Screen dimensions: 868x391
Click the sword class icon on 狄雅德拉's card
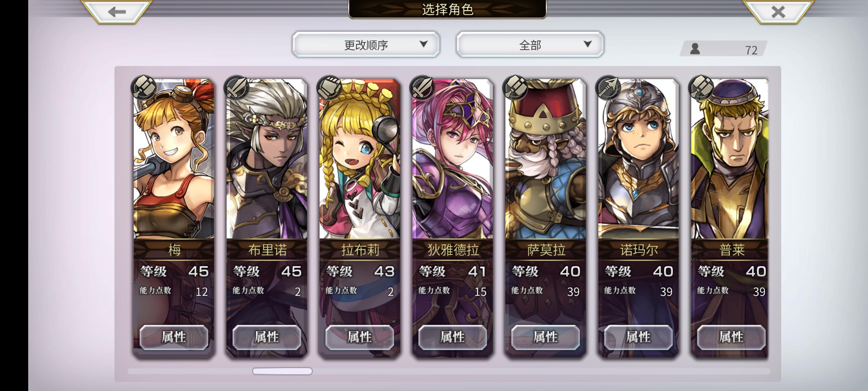coord(422,87)
